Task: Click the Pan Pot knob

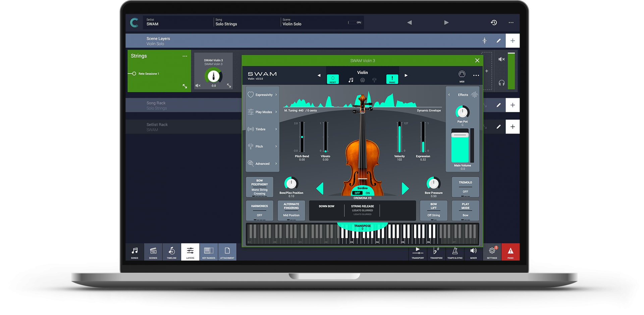Action: (462, 112)
